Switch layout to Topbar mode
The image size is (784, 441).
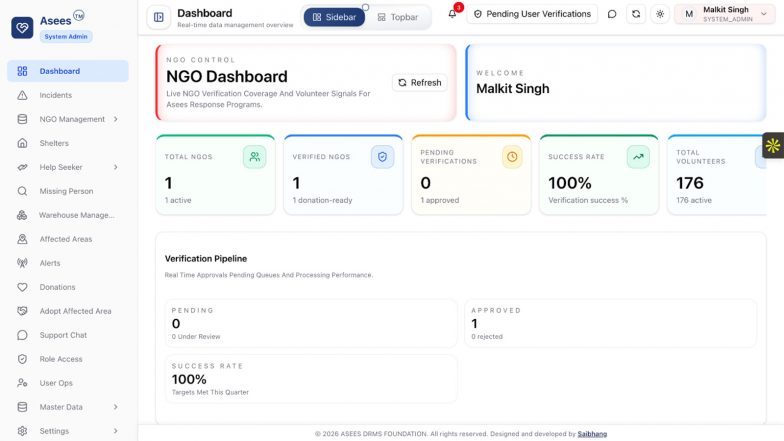[398, 17]
